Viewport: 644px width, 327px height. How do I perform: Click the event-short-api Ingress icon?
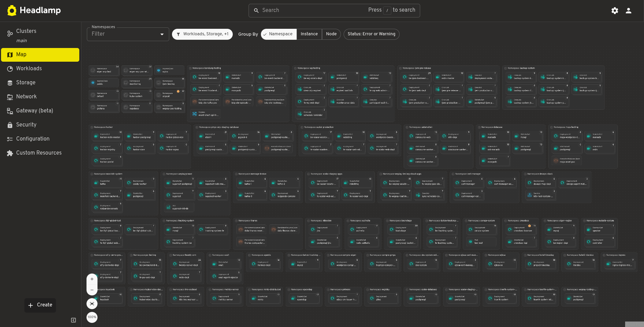coord(195,114)
